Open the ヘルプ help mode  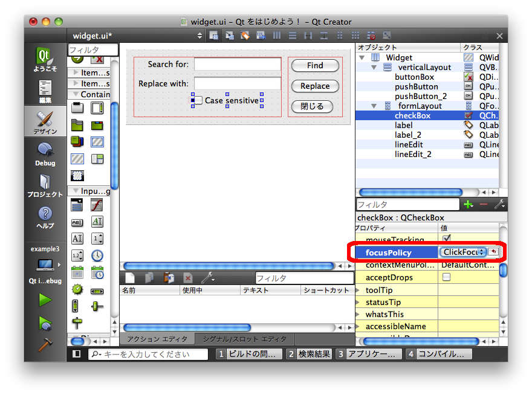tap(45, 217)
